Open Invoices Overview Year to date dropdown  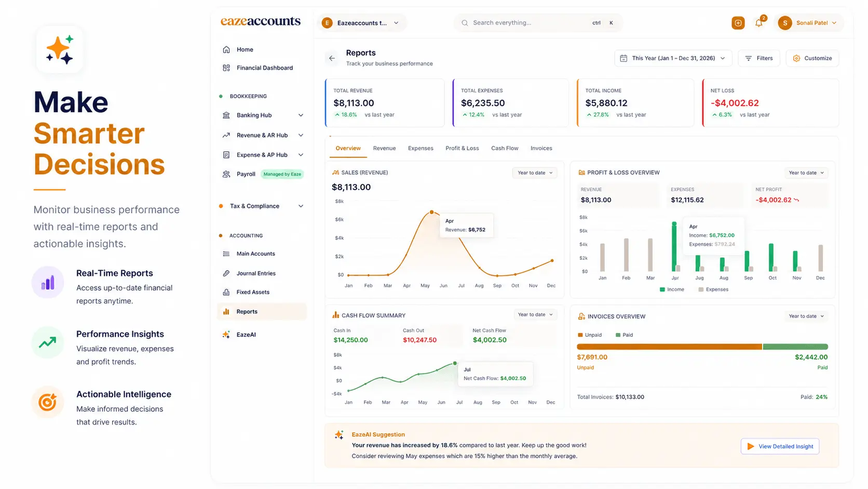806,316
